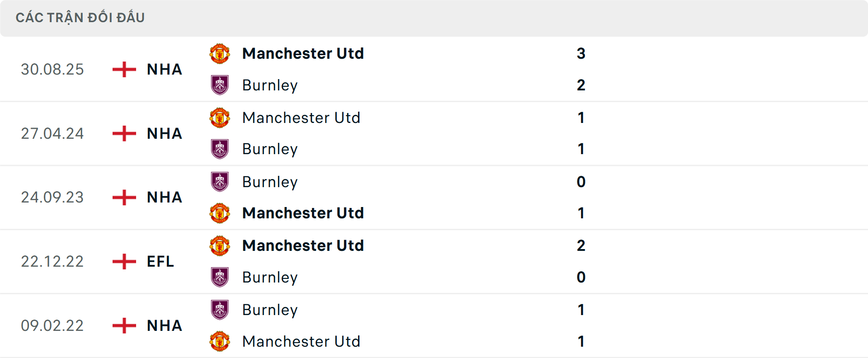The width and height of the screenshot is (868, 358).
Task: Select the EFL competition label
Action: pos(160,261)
